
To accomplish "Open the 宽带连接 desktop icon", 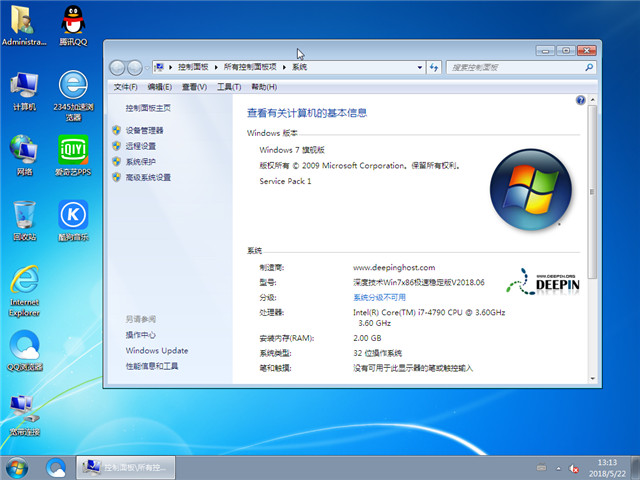I will point(24,416).
